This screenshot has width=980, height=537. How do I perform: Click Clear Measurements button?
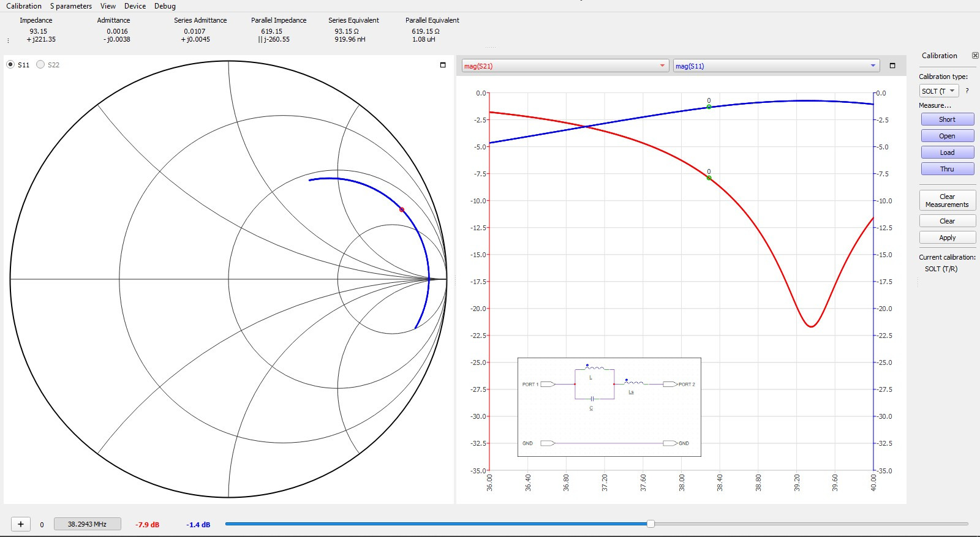(x=947, y=200)
